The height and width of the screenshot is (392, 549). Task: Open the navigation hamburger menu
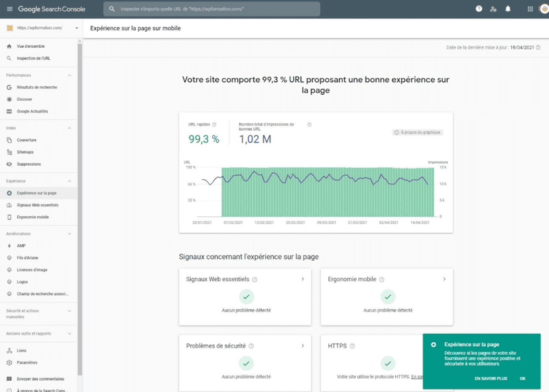(x=9, y=9)
